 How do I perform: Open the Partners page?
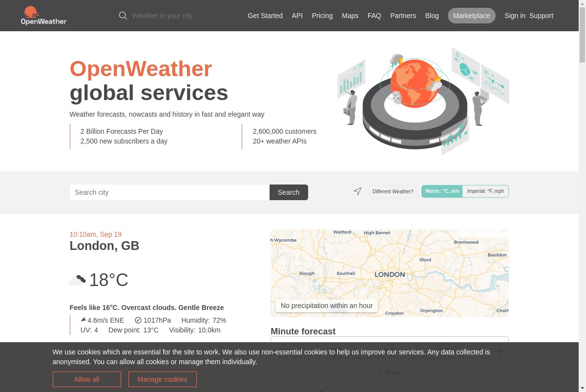tap(403, 16)
